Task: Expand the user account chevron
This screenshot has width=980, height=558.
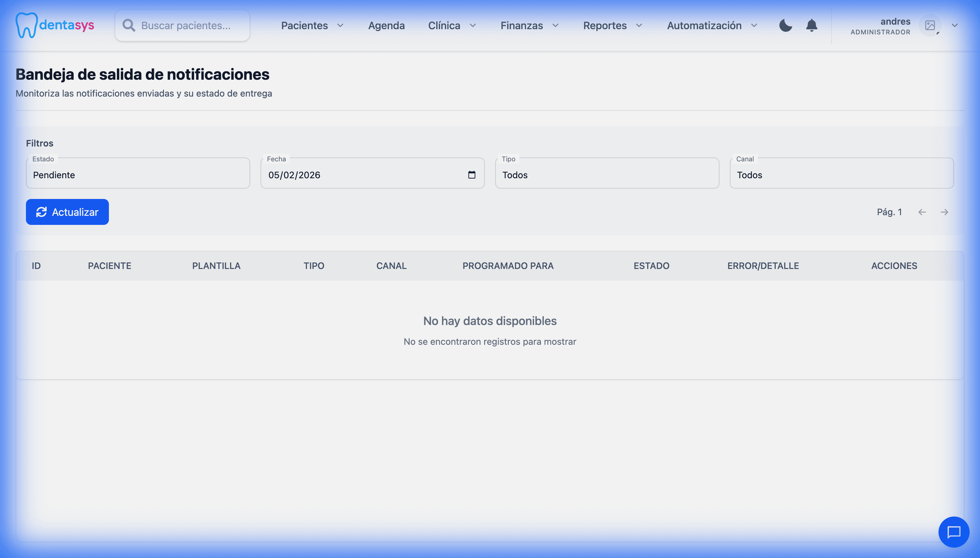Action: pos(954,25)
